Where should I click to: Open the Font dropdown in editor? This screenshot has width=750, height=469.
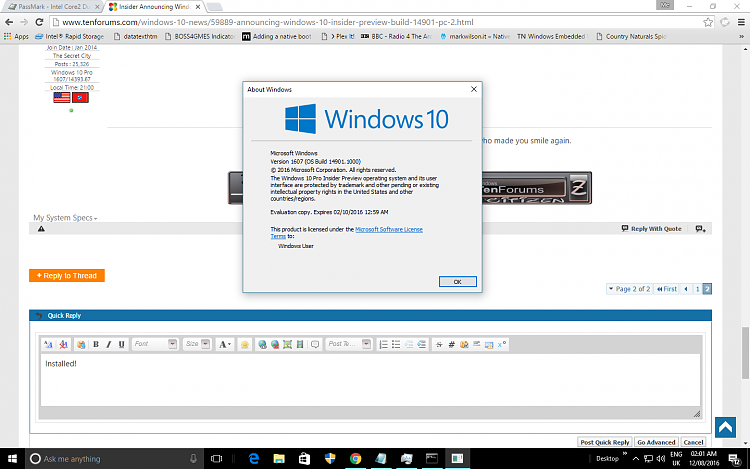(154, 344)
